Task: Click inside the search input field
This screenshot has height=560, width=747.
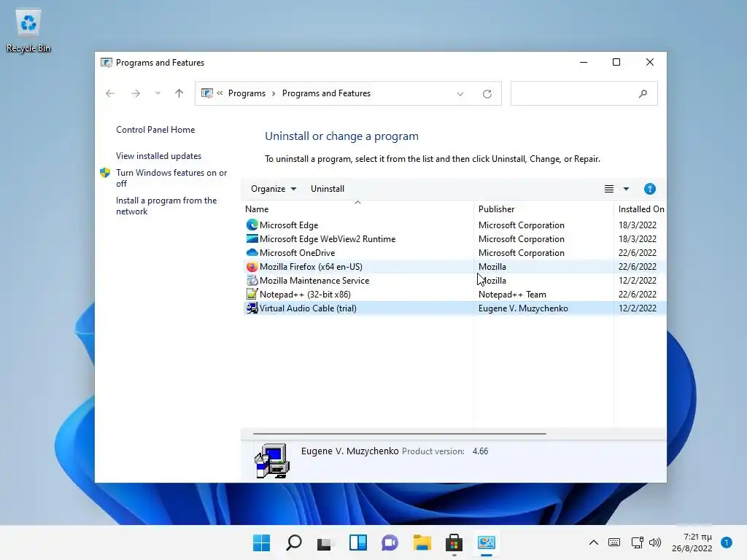Action: point(574,94)
